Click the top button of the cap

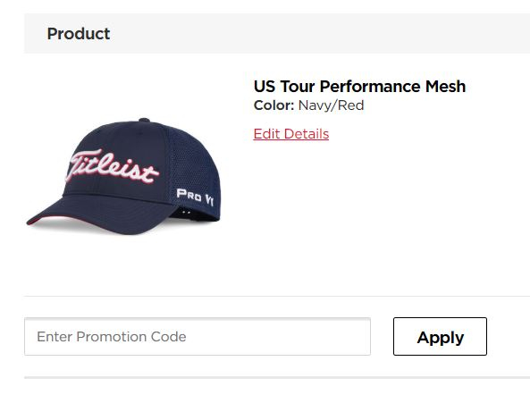(144, 120)
